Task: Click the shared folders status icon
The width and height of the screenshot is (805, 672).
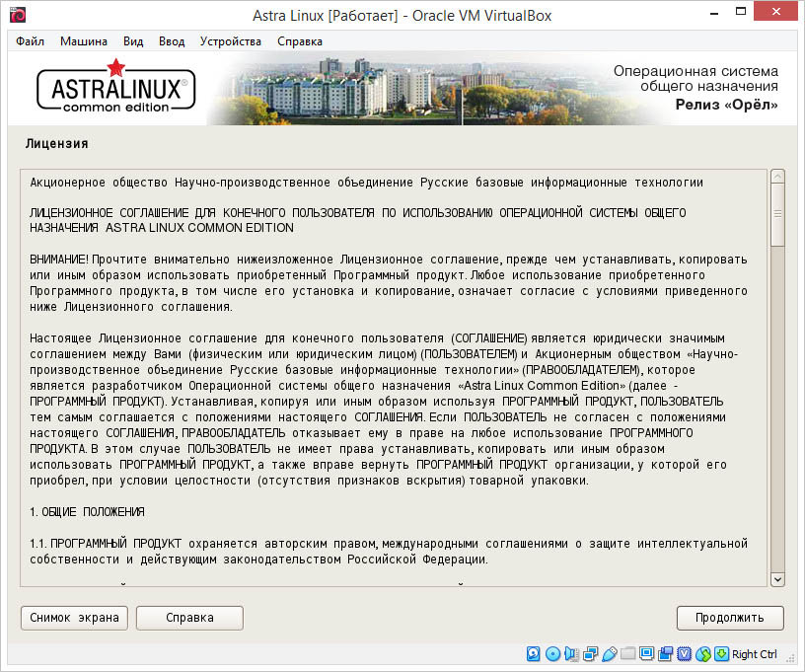Action: click(627, 653)
